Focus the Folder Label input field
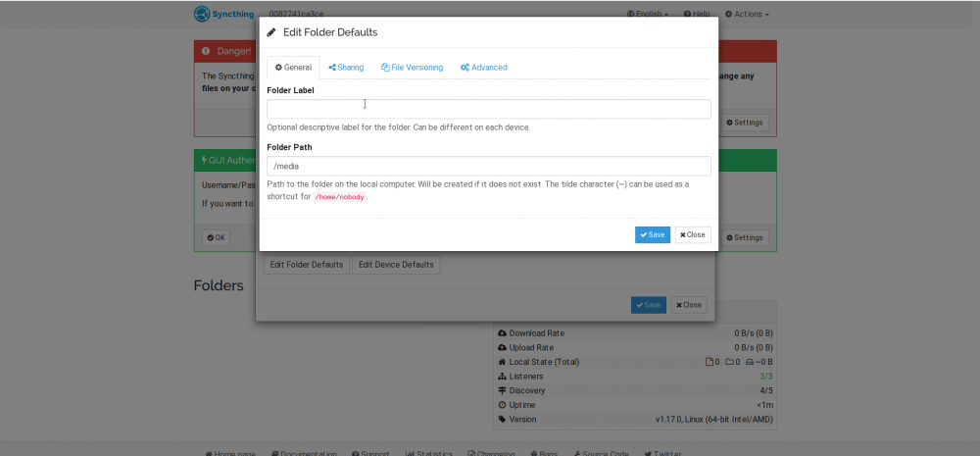The width and height of the screenshot is (980, 456). click(x=489, y=109)
